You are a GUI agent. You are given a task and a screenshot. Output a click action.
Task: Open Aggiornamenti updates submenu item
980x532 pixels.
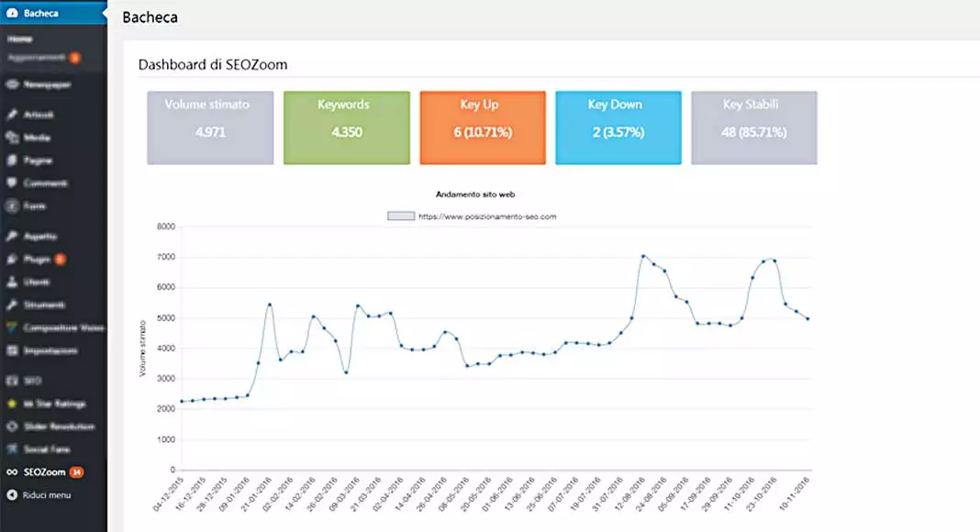37,58
